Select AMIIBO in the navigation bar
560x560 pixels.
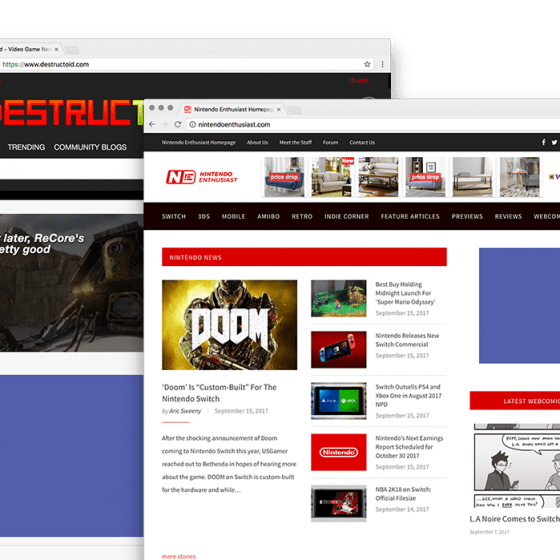click(268, 216)
